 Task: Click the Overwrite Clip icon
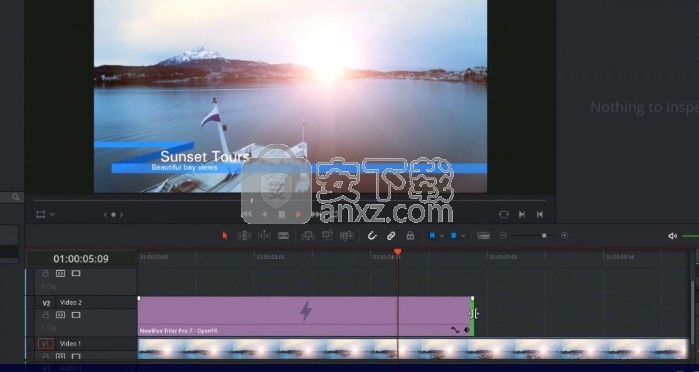(327, 235)
